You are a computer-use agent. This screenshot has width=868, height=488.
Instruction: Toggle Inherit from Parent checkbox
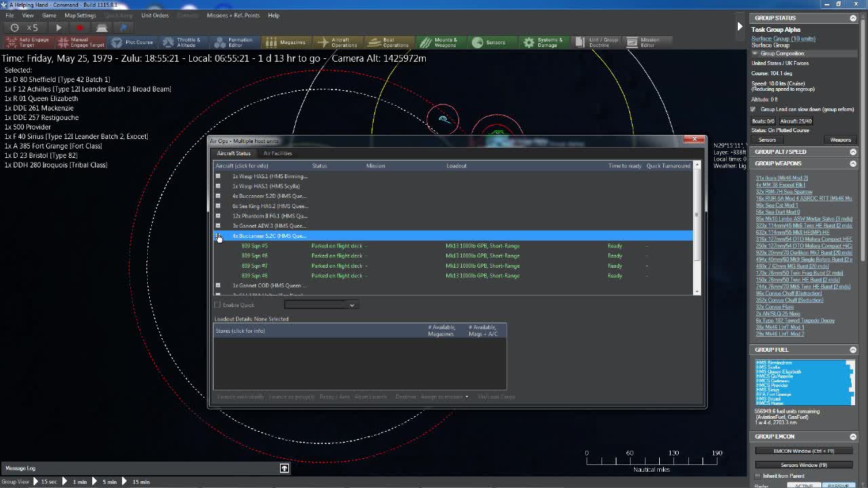[x=757, y=476]
